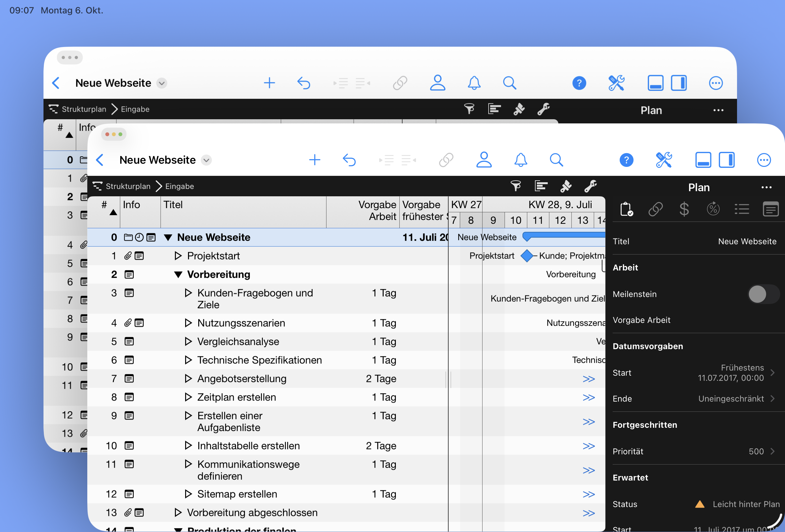The image size is (785, 532).
Task: Click the Strukturplan breadcrumb in front window
Action: click(x=128, y=186)
